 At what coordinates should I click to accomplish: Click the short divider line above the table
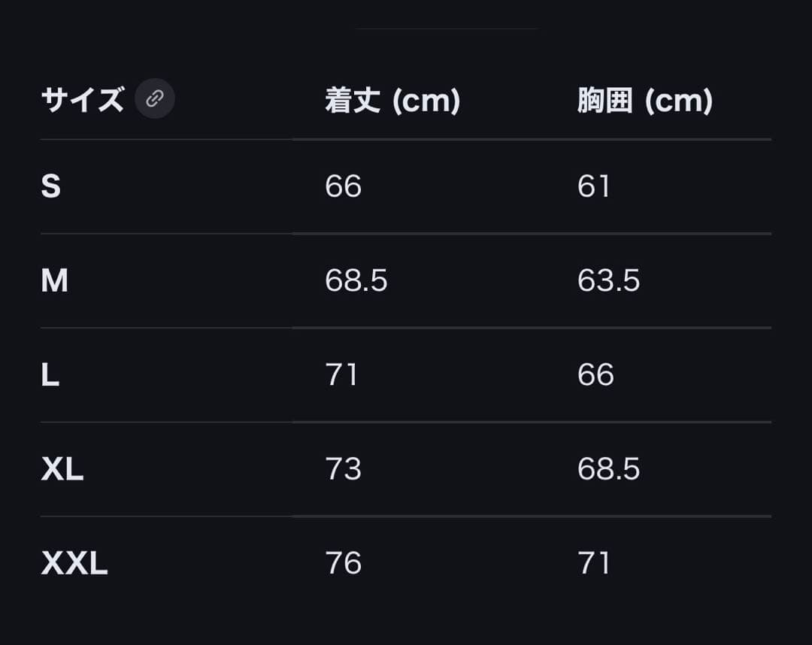pyautogui.click(x=447, y=29)
